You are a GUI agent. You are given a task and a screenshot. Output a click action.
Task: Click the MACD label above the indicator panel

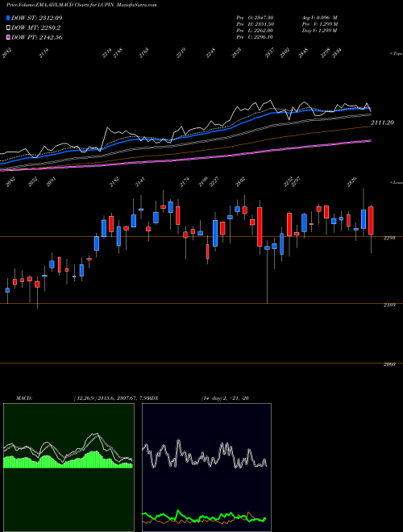(x=24, y=398)
